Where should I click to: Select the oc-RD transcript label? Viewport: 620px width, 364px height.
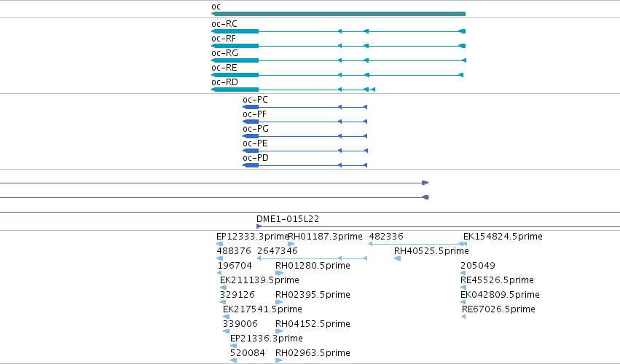point(224,82)
